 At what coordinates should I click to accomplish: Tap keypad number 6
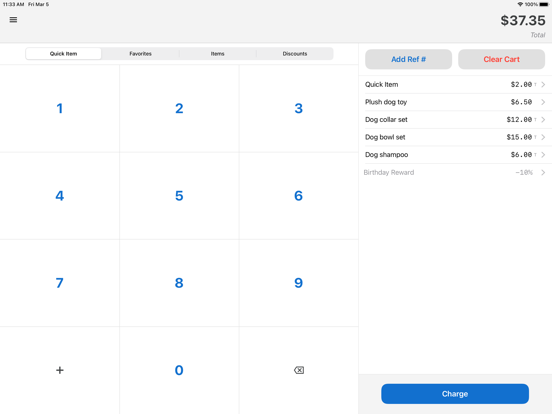click(299, 196)
